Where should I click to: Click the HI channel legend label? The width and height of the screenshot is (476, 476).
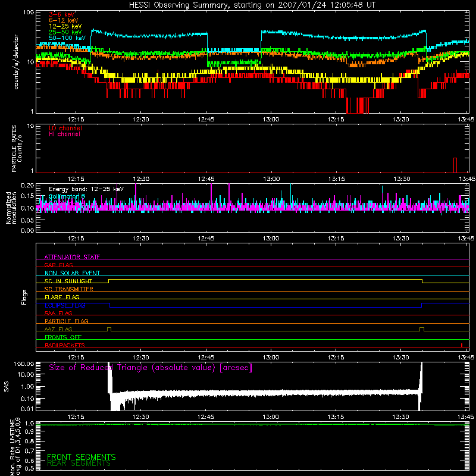pos(64,134)
